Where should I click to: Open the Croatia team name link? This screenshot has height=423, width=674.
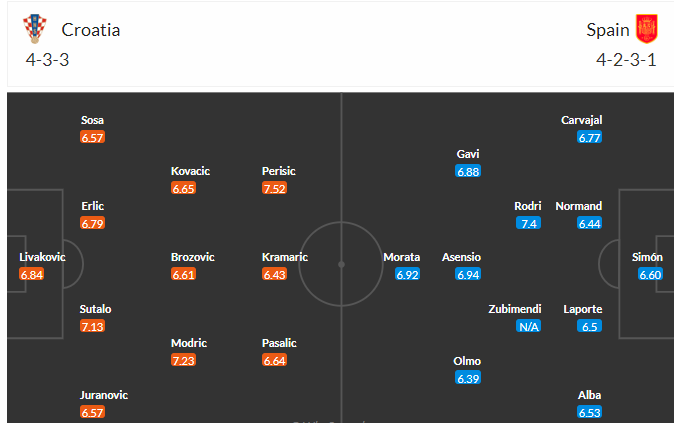[90, 29]
